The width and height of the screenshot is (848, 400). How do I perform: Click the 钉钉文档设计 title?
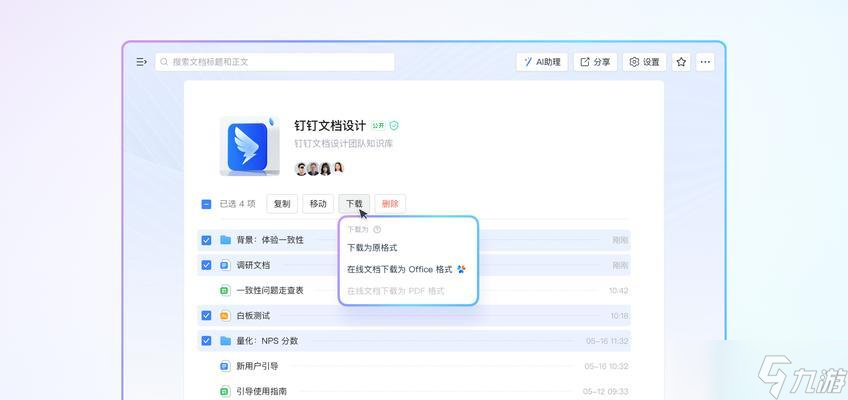[x=330, y=126]
